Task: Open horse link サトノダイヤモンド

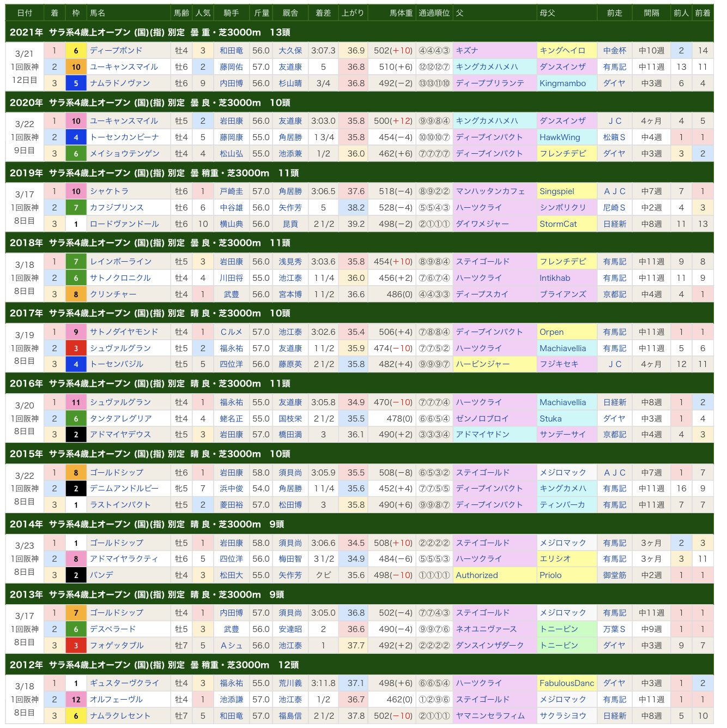Action: tap(124, 332)
